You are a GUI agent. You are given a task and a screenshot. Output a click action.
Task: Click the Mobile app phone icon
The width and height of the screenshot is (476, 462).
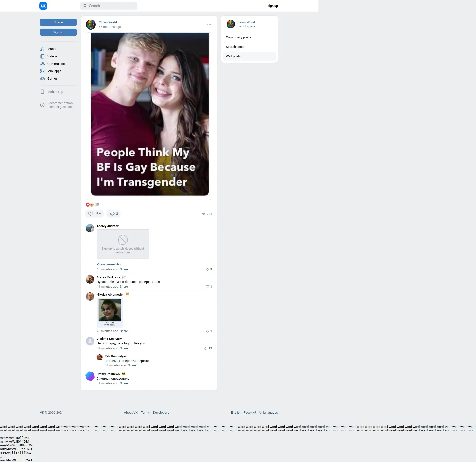[42, 92]
